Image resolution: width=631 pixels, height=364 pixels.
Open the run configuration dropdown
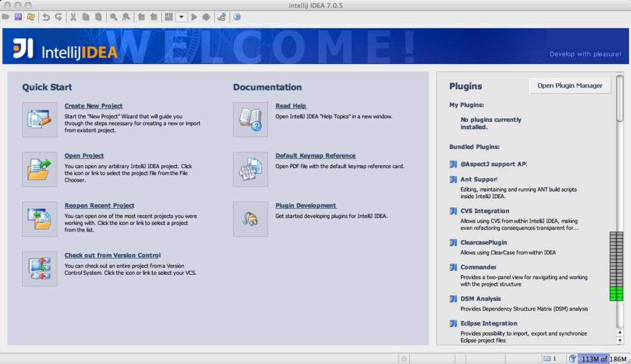pyautogui.click(x=182, y=17)
